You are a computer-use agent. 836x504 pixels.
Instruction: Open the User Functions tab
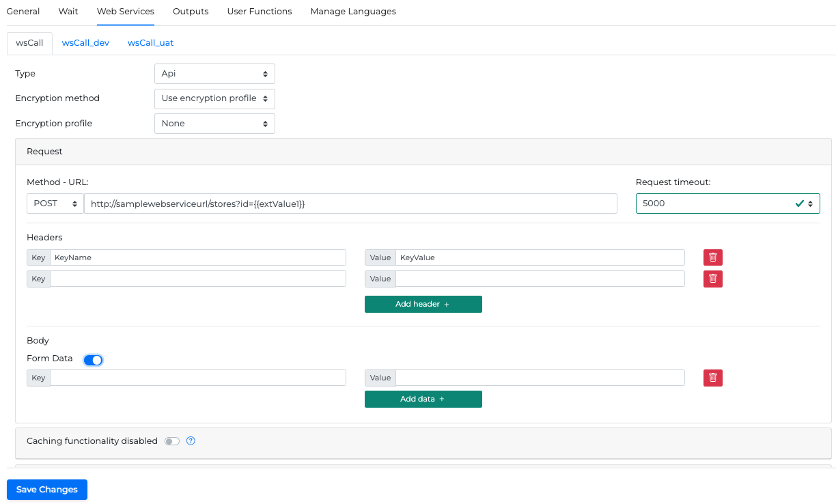coord(260,12)
